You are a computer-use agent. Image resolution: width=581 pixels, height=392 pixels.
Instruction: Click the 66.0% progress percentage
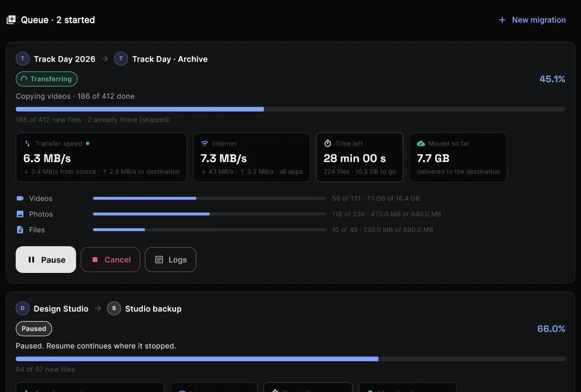coord(551,329)
